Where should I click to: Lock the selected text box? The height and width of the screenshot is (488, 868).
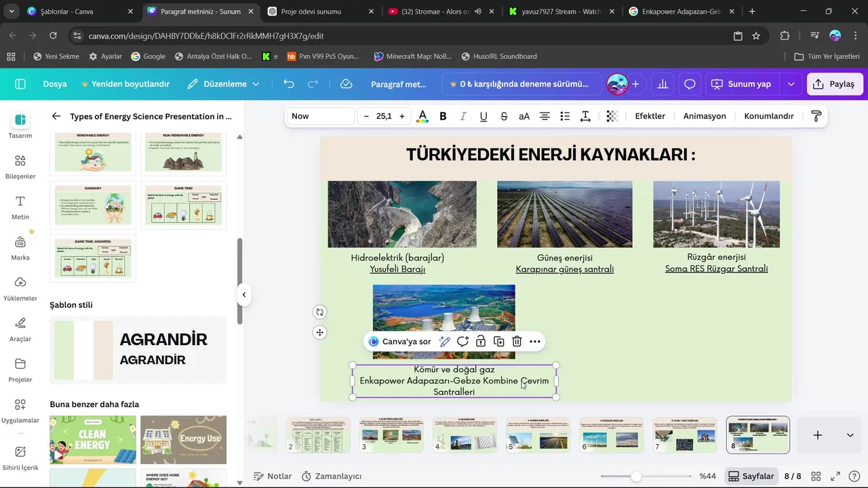[x=481, y=342]
